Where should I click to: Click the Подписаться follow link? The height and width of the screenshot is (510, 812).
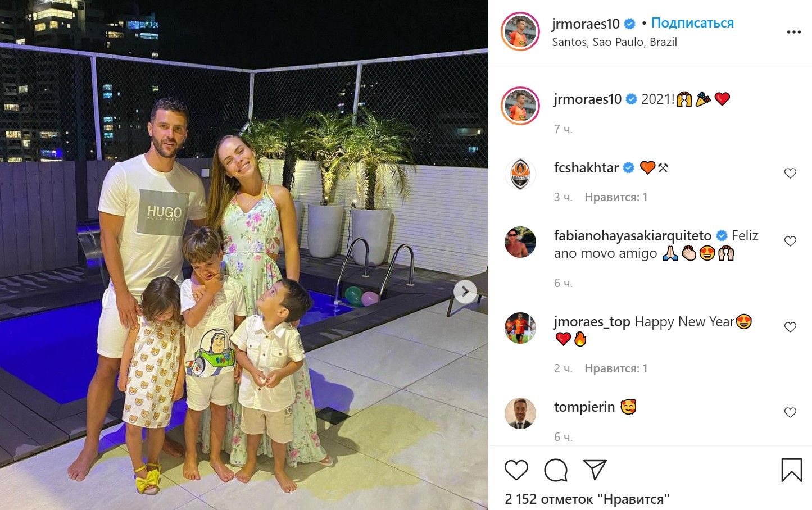pos(692,23)
